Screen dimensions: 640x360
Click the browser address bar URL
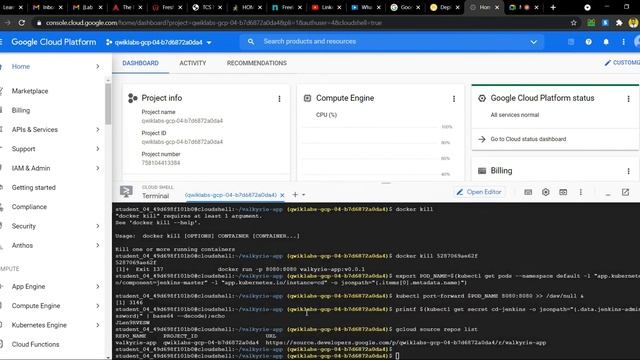(213, 23)
